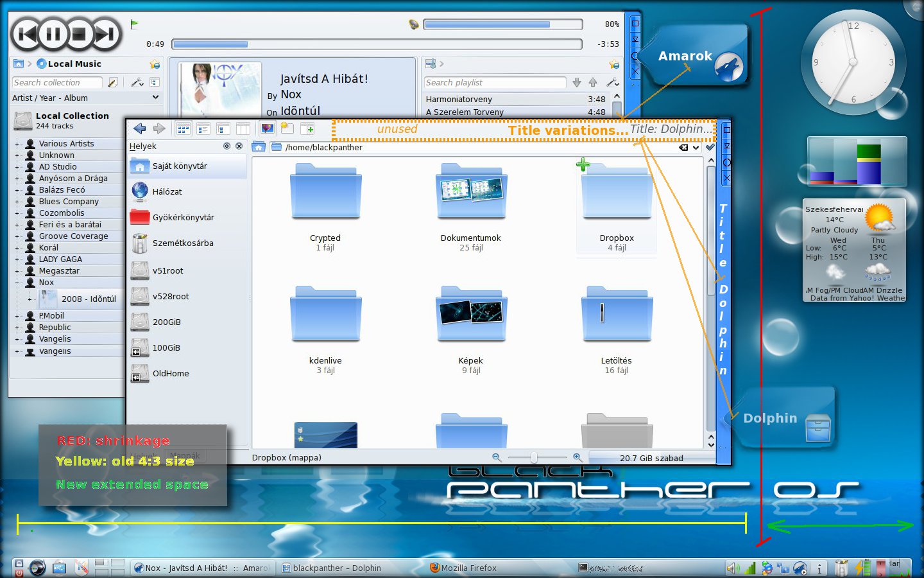Open the edit filter pencil icon
The height and width of the screenshot is (578, 924).
point(113,82)
